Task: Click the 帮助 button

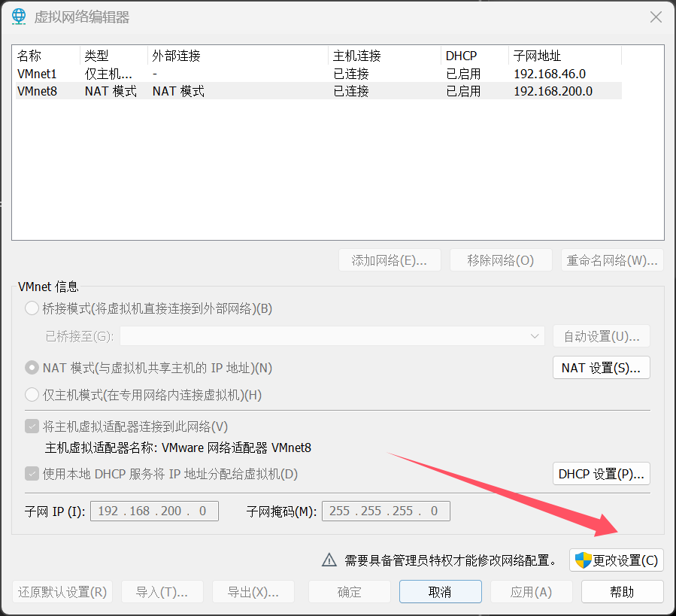Action: pos(622,592)
